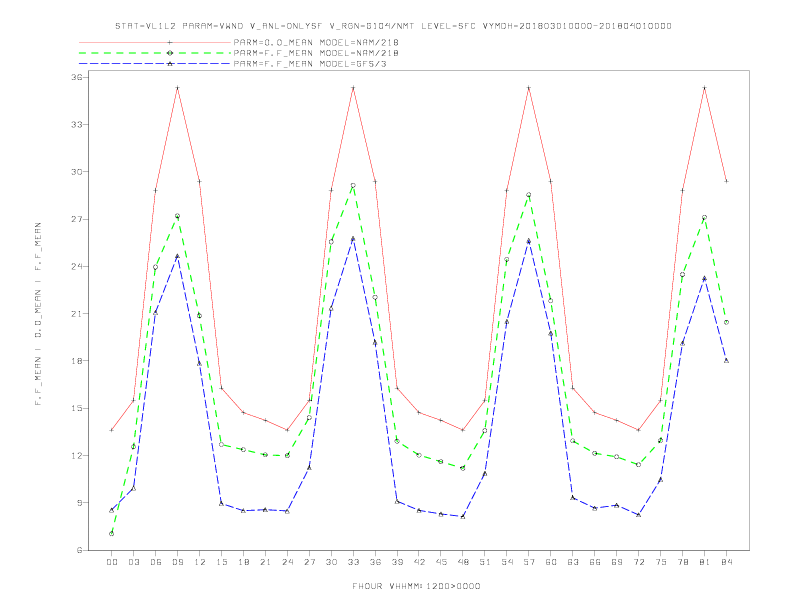Viewport: 792px width, 612px height.
Task: Click x-axis tick label 81
Action: click(705, 562)
